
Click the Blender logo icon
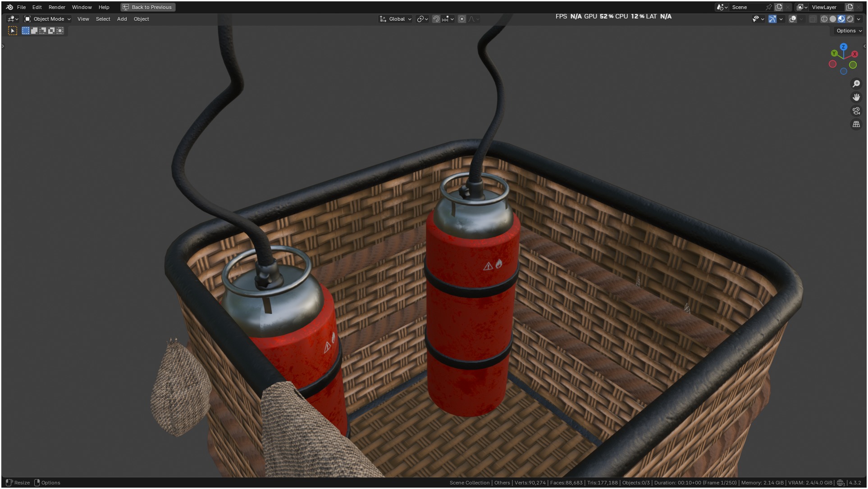9,7
